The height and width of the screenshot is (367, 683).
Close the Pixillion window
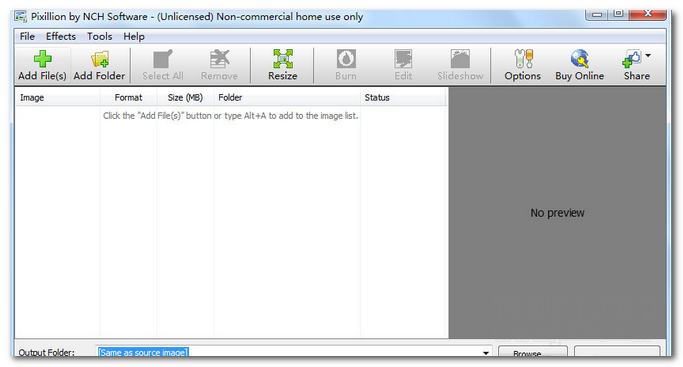(648, 14)
